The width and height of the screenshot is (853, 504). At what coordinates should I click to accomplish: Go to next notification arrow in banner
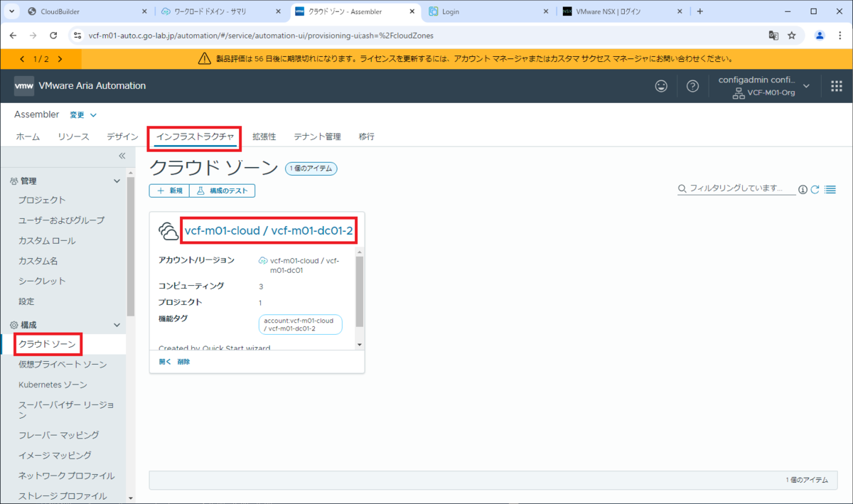pos(60,59)
